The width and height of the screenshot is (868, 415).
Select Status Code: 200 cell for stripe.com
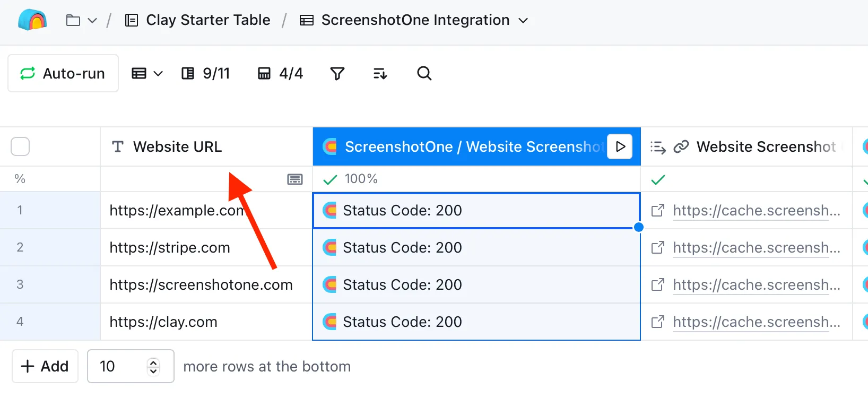476,247
